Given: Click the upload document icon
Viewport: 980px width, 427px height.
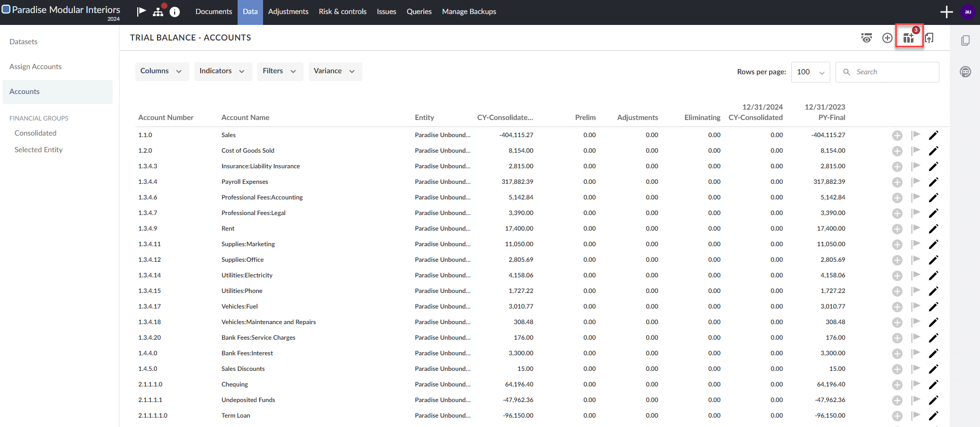Looking at the screenshot, I should [x=930, y=38].
